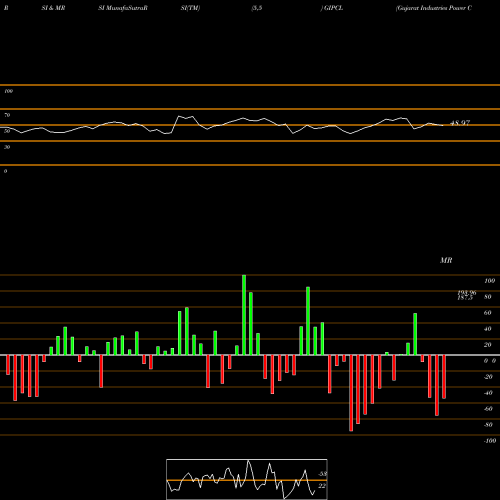Click the 40 label on MR axis
This screenshot has width=500, height=500.
click(x=488, y=329)
